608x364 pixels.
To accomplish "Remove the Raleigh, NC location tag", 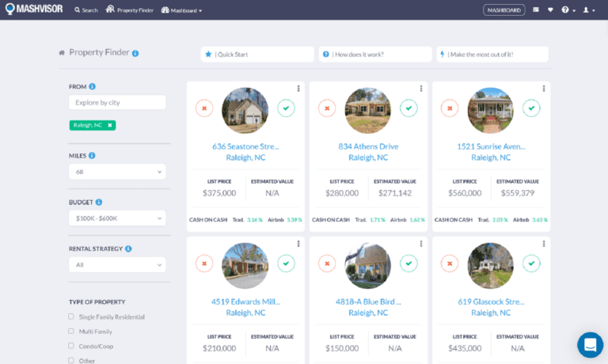I will tap(110, 125).
